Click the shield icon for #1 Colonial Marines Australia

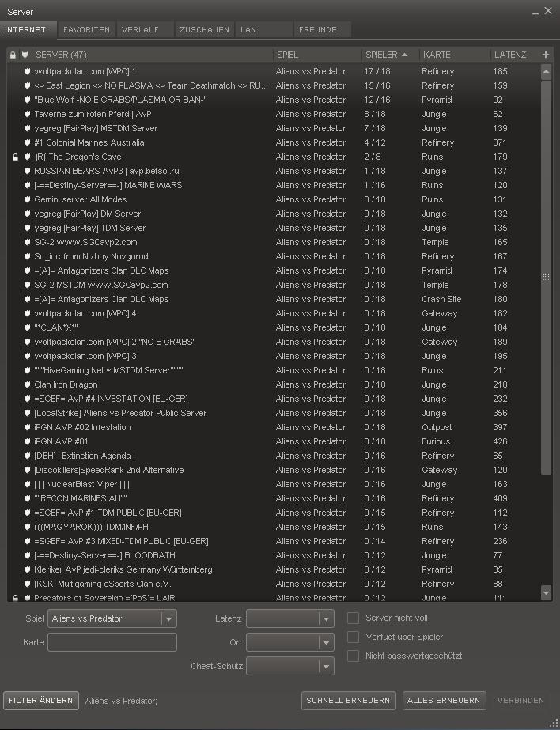click(x=27, y=142)
